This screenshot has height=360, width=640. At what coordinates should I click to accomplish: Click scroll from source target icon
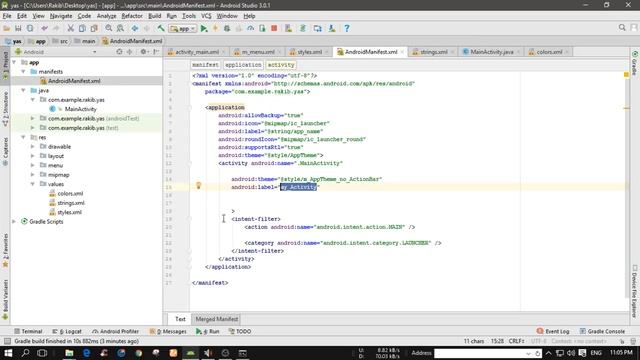[x=119, y=52]
